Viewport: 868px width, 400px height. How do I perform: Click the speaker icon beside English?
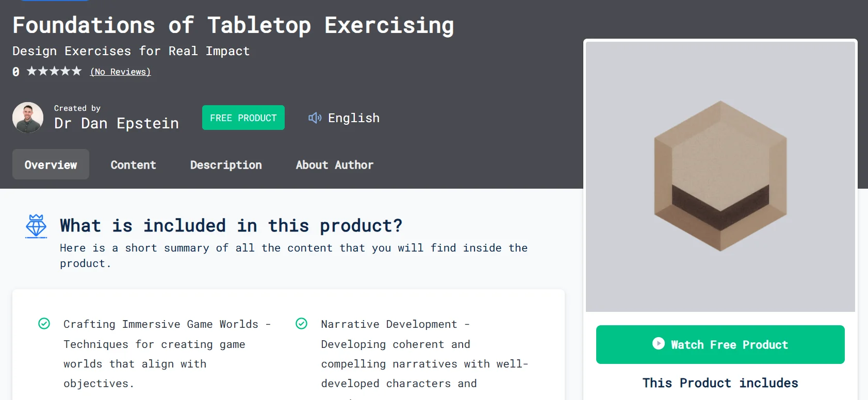[x=315, y=118]
